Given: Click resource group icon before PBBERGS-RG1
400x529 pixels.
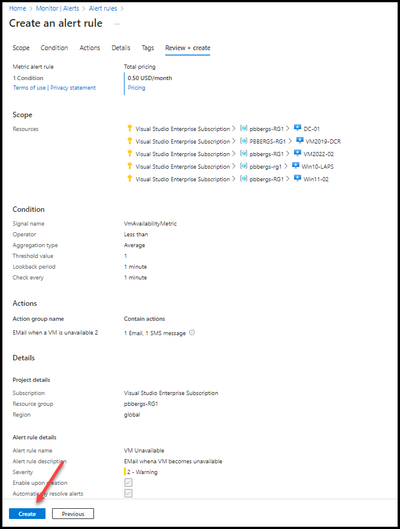Looking at the screenshot, I should [x=244, y=141].
